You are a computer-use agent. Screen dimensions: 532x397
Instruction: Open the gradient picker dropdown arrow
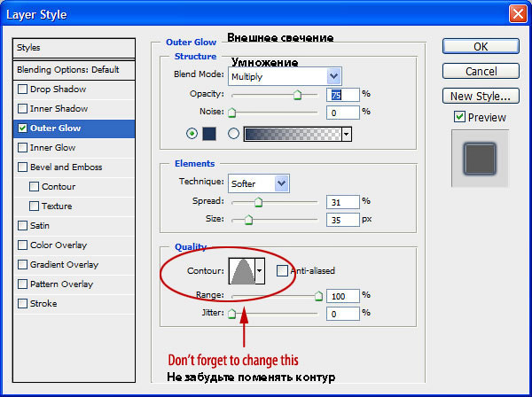coord(346,135)
